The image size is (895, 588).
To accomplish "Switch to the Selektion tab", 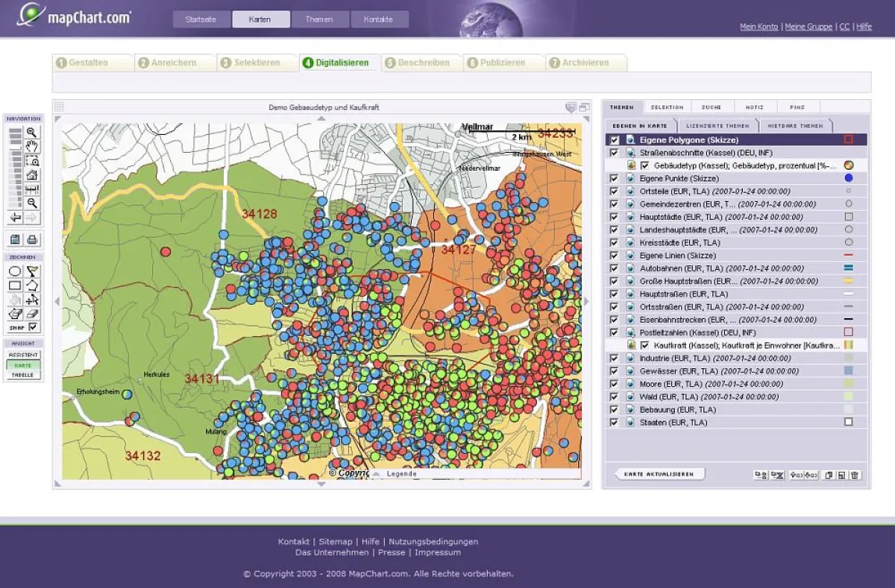I will tap(666, 107).
